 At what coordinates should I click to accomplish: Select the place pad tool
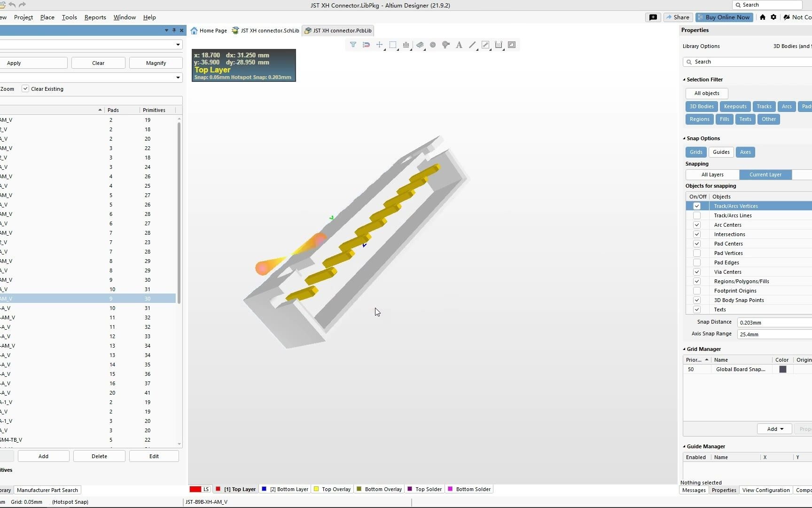(433, 45)
